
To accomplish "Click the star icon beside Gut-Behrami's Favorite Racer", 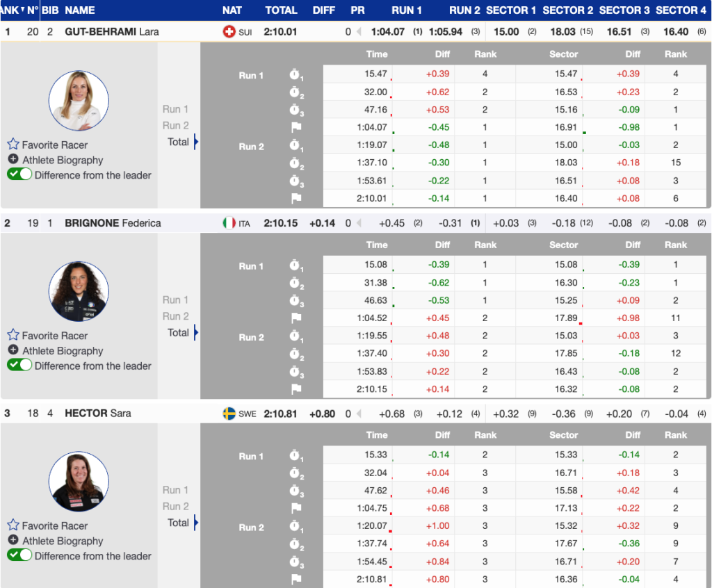I will [x=13, y=145].
